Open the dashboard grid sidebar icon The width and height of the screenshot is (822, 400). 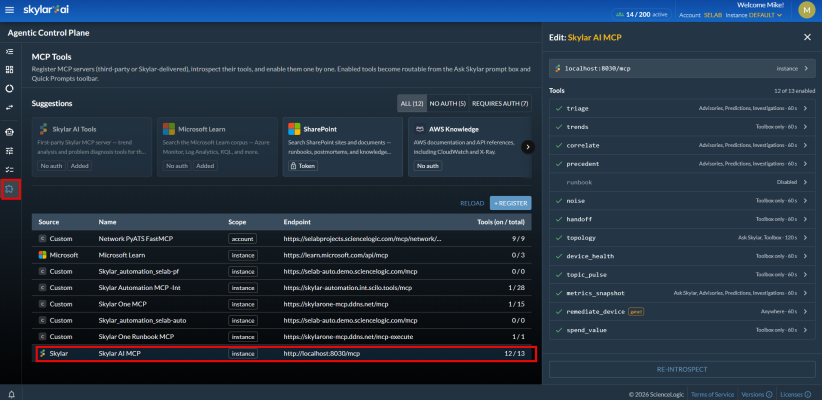(x=9, y=70)
